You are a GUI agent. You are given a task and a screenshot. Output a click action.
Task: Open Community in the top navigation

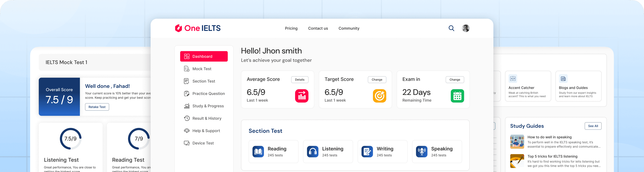349,28
